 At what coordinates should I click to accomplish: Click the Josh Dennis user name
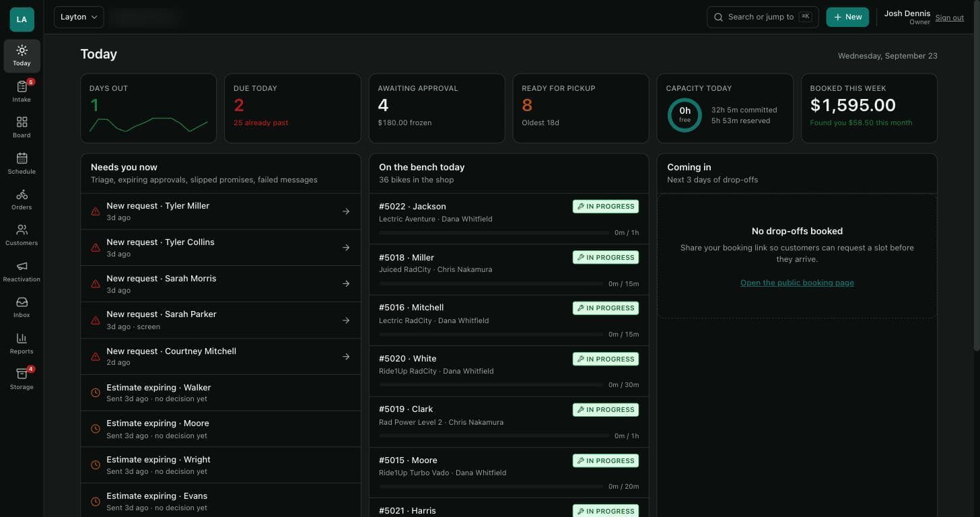[x=907, y=13]
